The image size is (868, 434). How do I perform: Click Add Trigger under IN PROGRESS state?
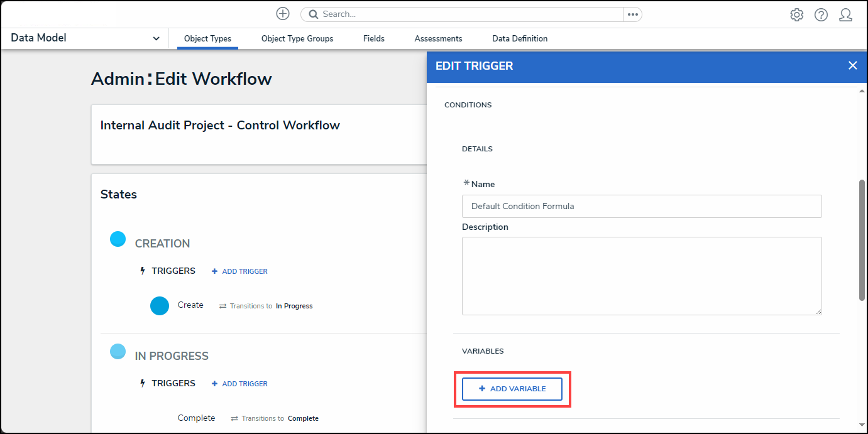(239, 384)
